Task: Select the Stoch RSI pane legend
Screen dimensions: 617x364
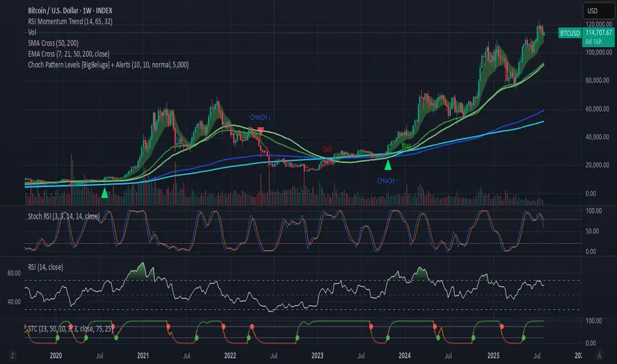Action: [x=64, y=216]
